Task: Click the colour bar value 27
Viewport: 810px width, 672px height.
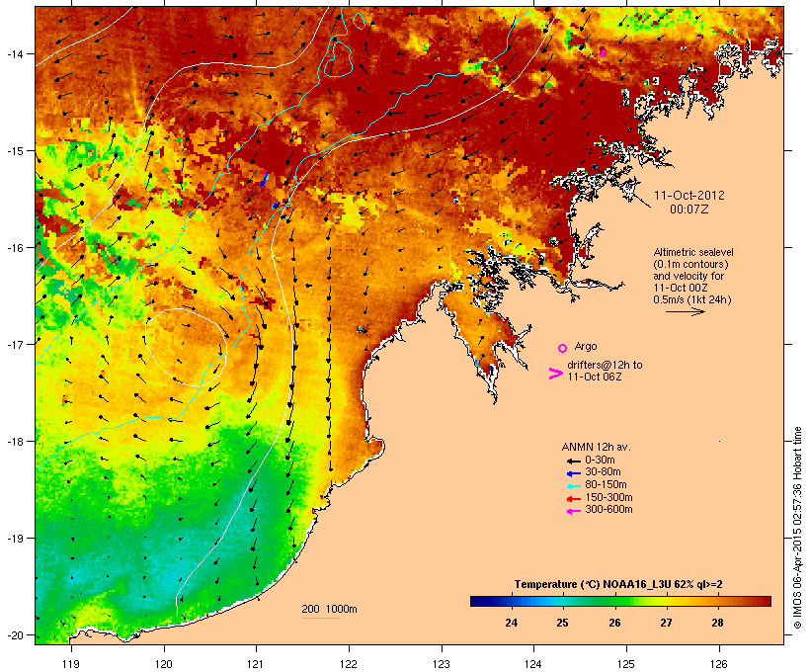Action: (x=666, y=623)
